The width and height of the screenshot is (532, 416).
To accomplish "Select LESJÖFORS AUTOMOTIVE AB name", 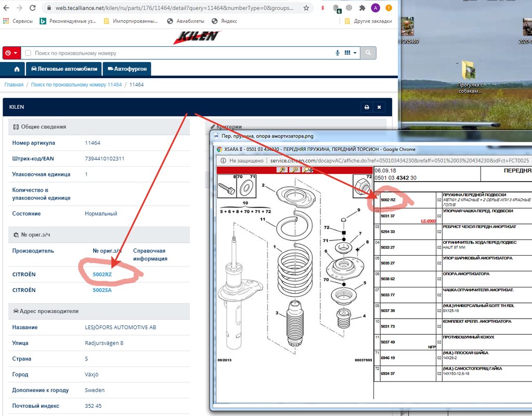I will tap(121, 327).
